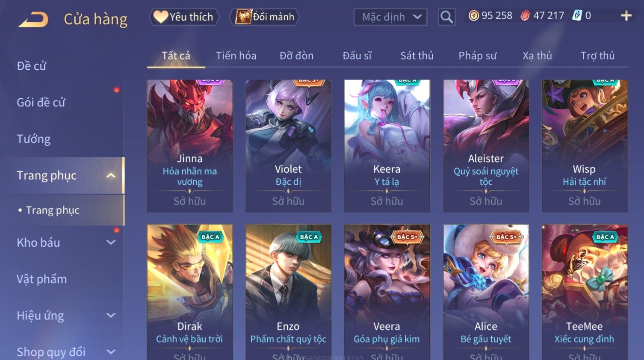Tap the gold coin balance icon
The image size is (644, 360).
click(x=473, y=16)
